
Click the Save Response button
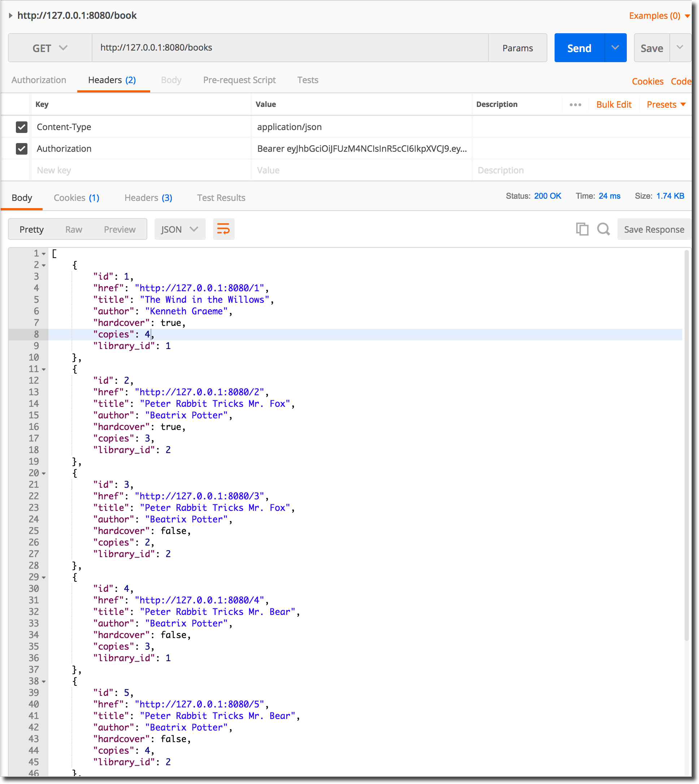[x=654, y=229]
